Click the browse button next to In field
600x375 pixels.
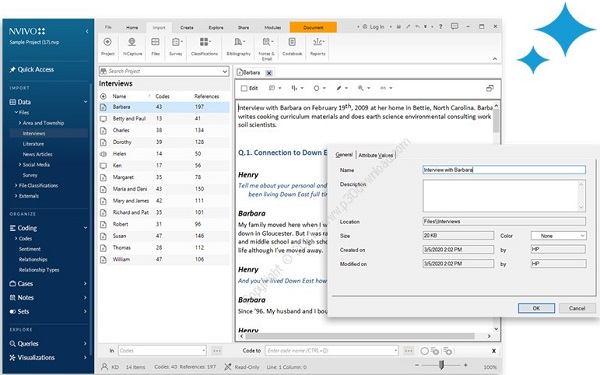click(x=217, y=351)
